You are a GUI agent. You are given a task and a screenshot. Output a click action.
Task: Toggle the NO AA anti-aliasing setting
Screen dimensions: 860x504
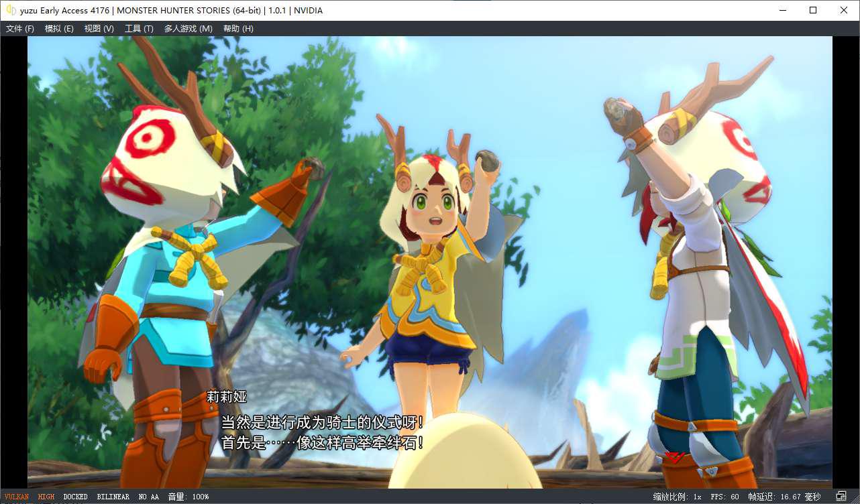pyautogui.click(x=148, y=497)
